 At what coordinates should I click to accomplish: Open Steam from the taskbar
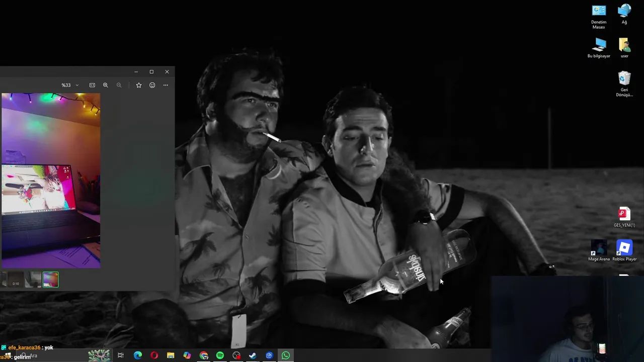coord(253,355)
